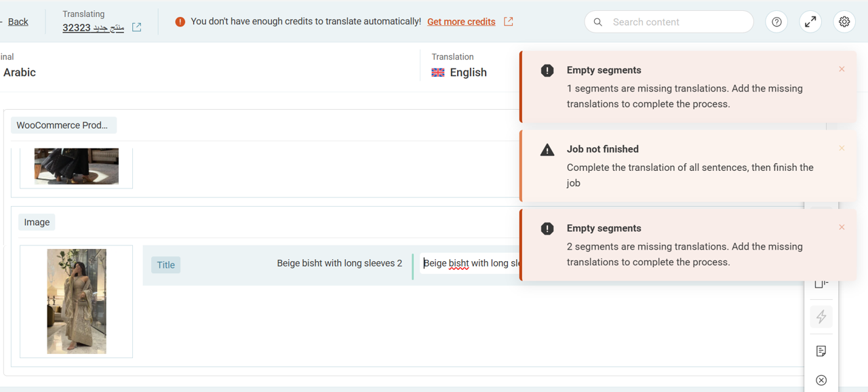
Task: Click the lightning bolt auto-translate icon
Action: (x=821, y=317)
